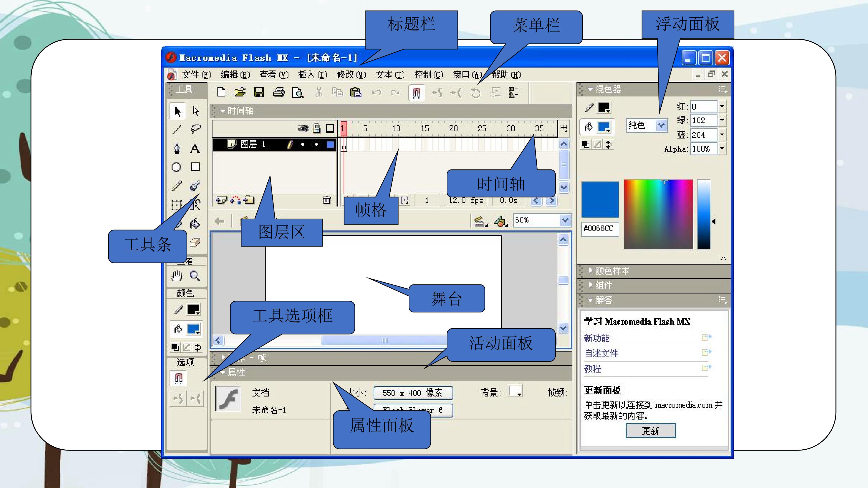
Task: Toggle the lock all layers padlock icon
Action: coord(316,128)
